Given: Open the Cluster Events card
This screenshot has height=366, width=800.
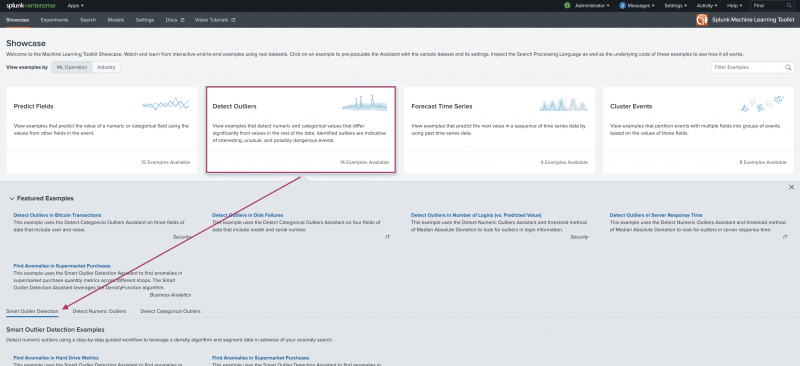Looking at the screenshot, I should 698,130.
